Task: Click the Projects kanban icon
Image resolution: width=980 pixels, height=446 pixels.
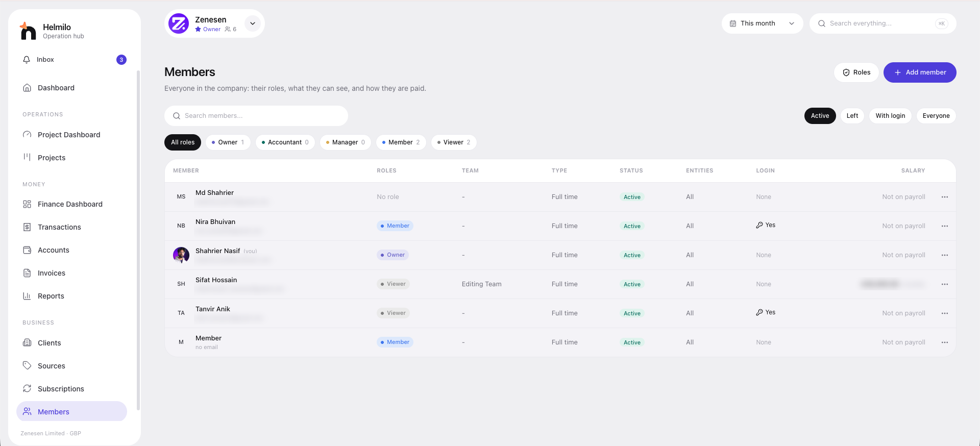Action: [x=27, y=157]
